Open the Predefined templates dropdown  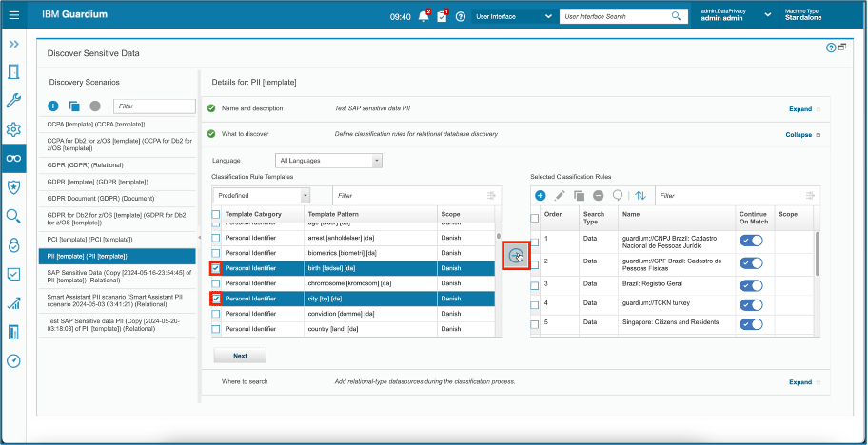pyautogui.click(x=262, y=195)
